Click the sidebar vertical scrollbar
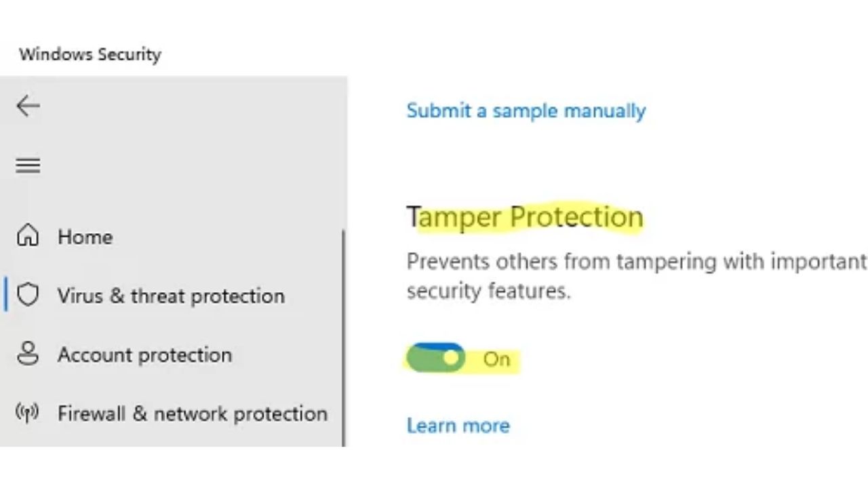The width and height of the screenshot is (868, 488). tap(344, 339)
